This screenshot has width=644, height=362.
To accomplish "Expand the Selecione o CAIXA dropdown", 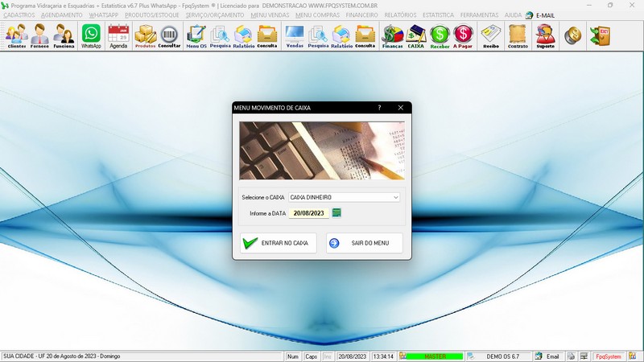I will (x=395, y=197).
